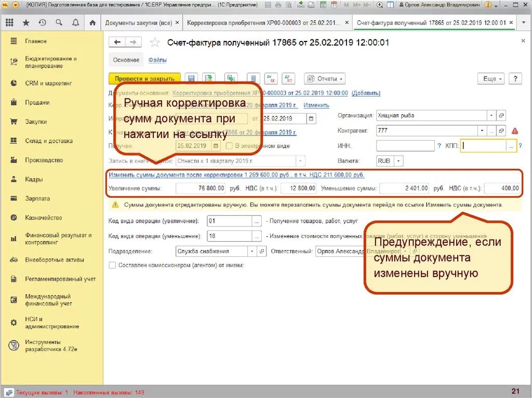Open the Контрагент record
532x398 pixels.
point(501,131)
